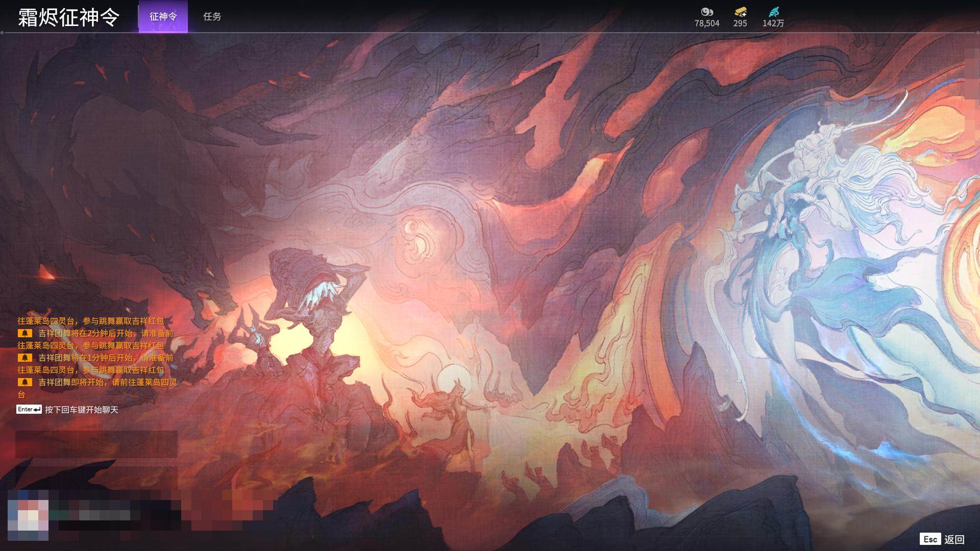This screenshot has width=980, height=551.
Task: Switch to the 征神令 tab
Action: tap(163, 17)
